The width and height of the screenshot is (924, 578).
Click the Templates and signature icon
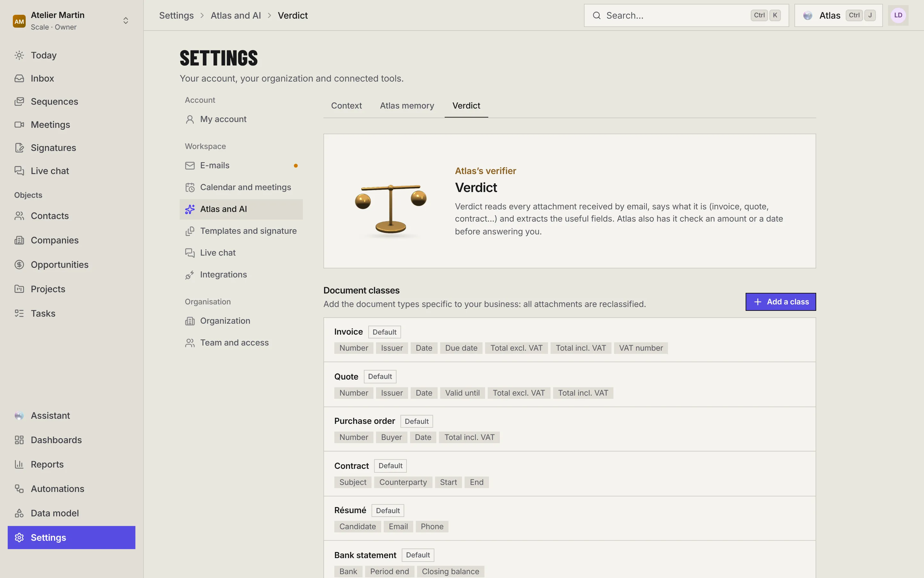click(x=190, y=231)
